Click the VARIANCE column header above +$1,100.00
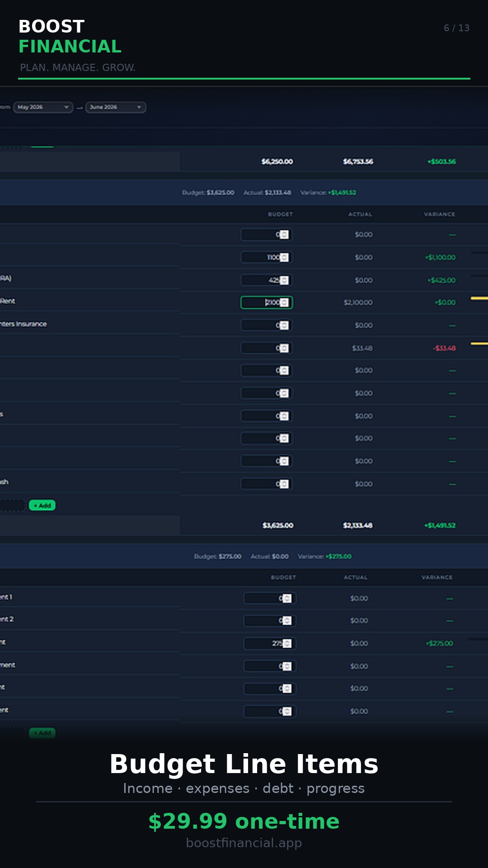 (x=439, y=214)
